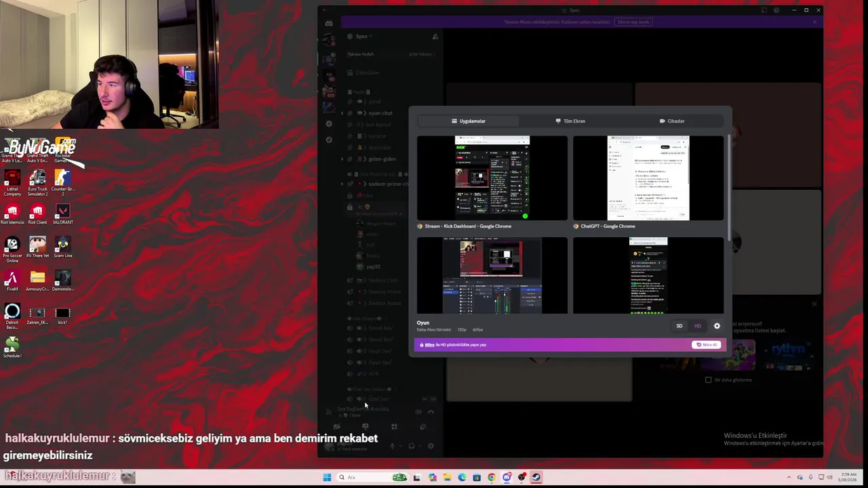Open Grand Theft Auto V Legacy shortcut
Image resolution: width=868 pixels, height=488 pixels.
pyautogui.click(x=12, y=150)
